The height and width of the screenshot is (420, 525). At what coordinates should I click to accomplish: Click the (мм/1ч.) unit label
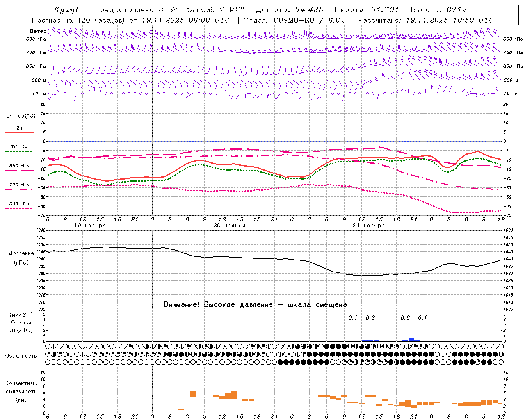[x=21, y=330]
